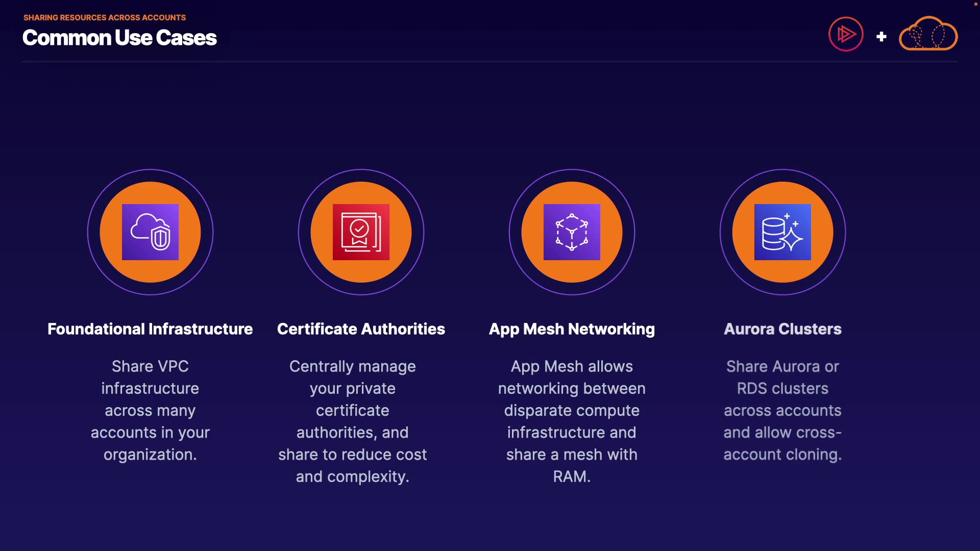Click the VPC cloud shield icon
980x551 pixels.
[150, 232]
